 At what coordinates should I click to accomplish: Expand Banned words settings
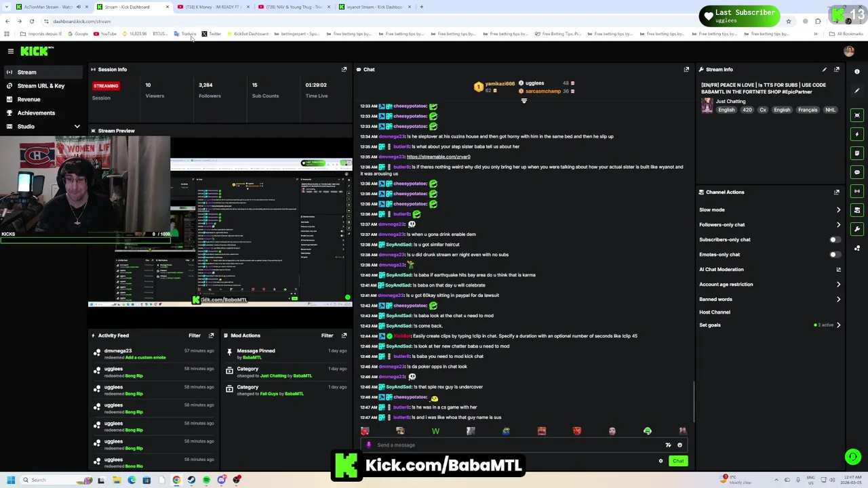[x=838, y=299]
